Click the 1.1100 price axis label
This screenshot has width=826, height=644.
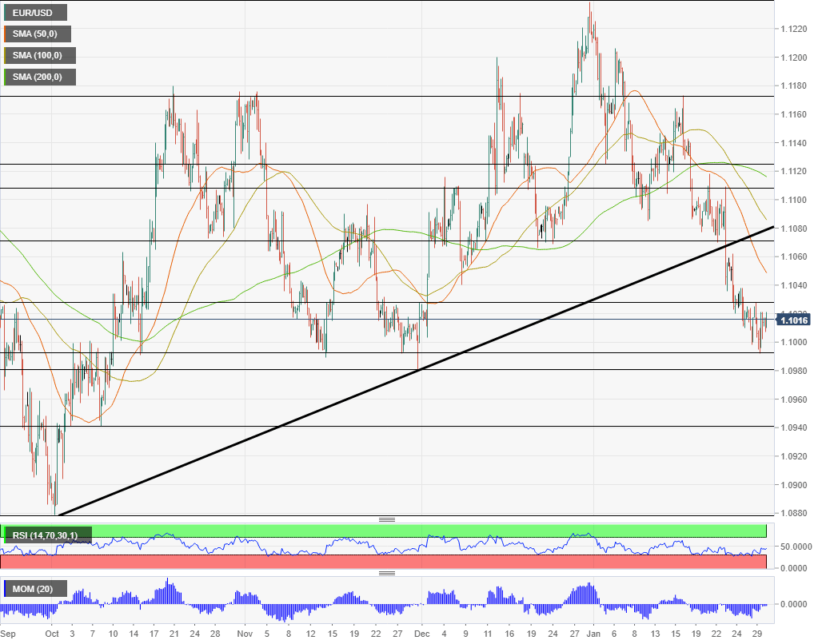(794, 200)
